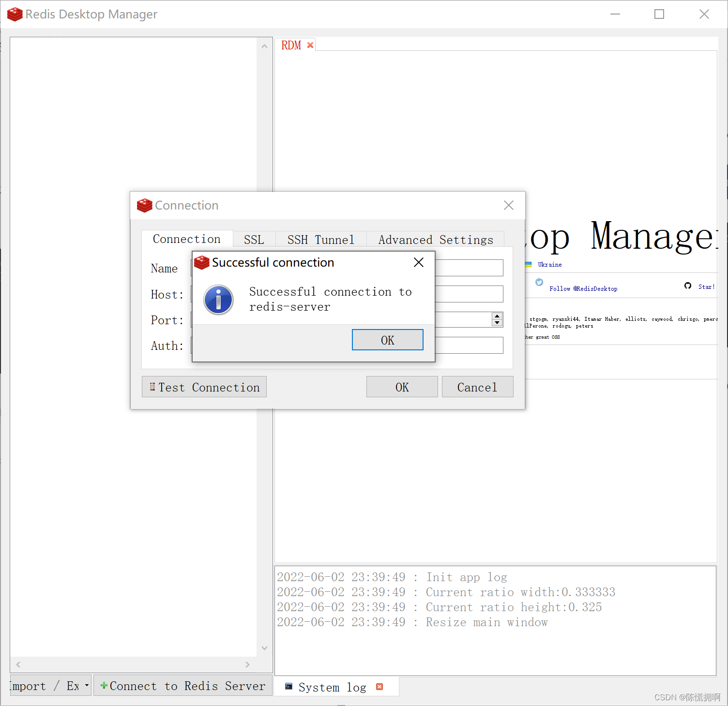
Task: Click the GitHub icon next to Star!
Action: click(x=688, y=286)
